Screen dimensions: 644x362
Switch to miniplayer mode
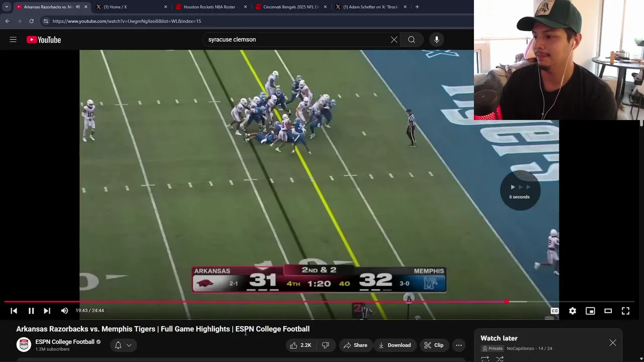point(590,311)
